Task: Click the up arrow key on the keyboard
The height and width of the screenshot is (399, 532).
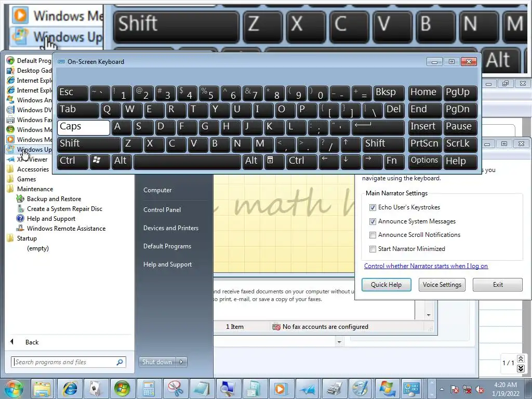Action: (350, 144)
